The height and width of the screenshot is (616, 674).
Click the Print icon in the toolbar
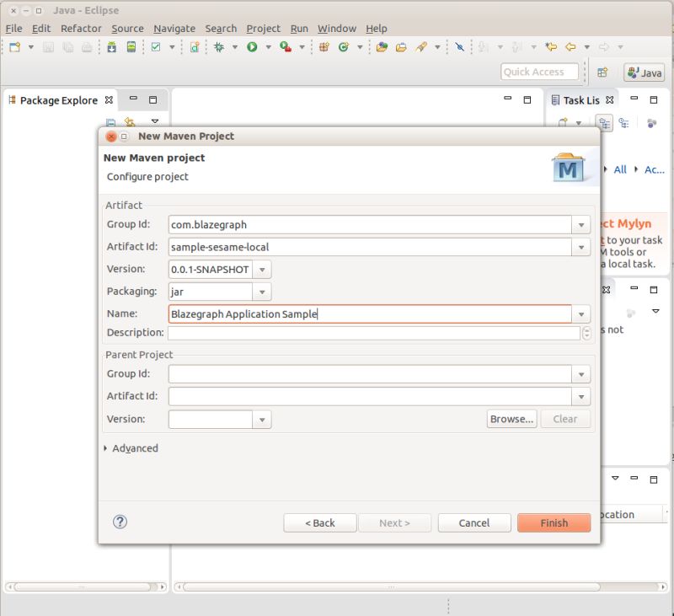[x=87, y=48]
